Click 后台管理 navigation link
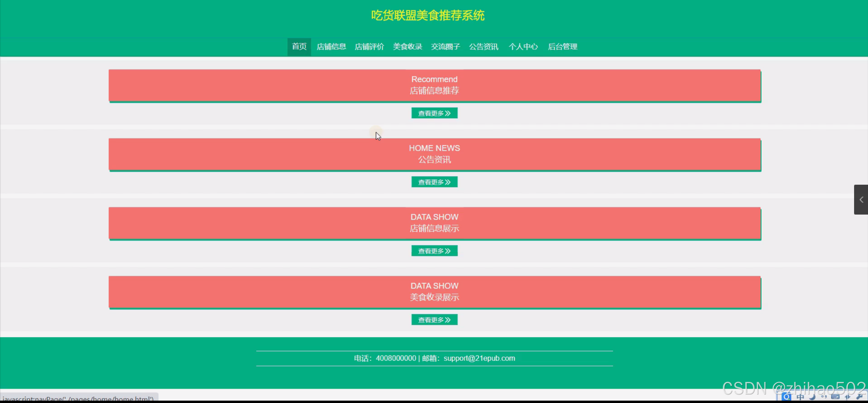This screenshot has height=403, width=868. [562, 47]
